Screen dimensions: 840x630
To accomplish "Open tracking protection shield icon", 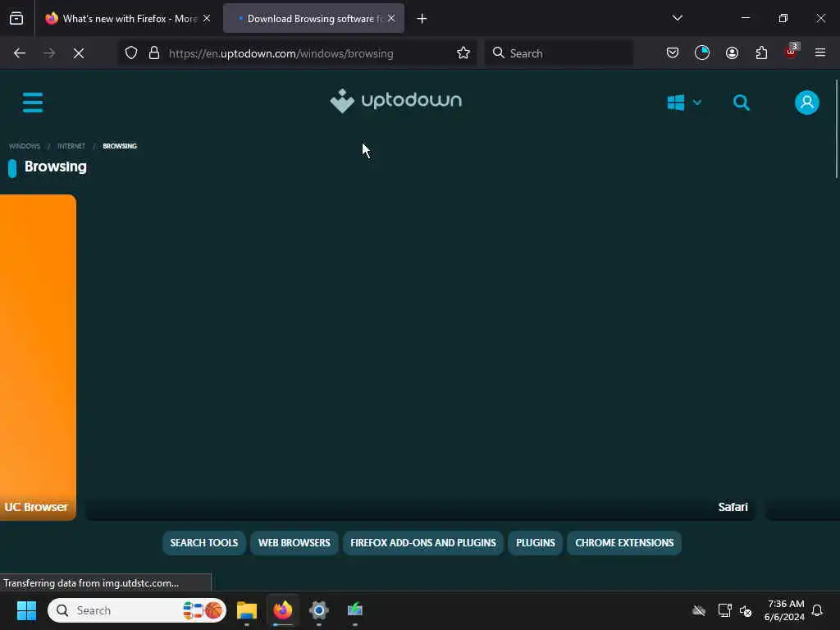I will [131, 53].
